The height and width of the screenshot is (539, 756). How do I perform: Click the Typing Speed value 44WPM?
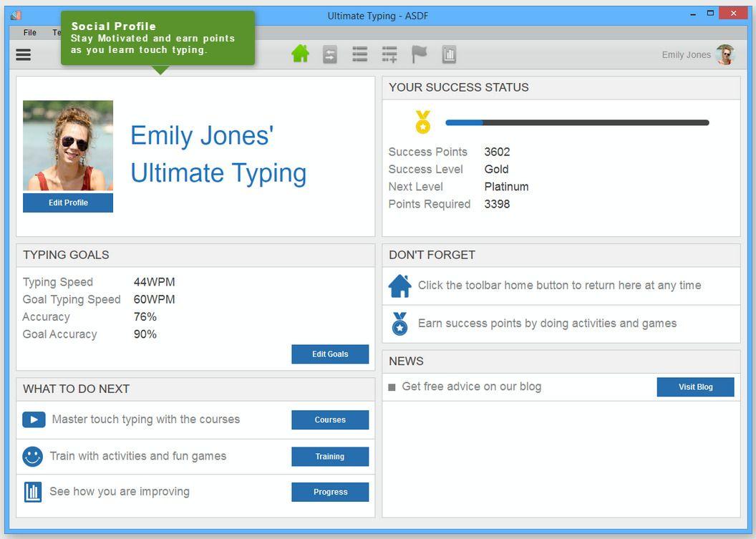tap(155, 282)
